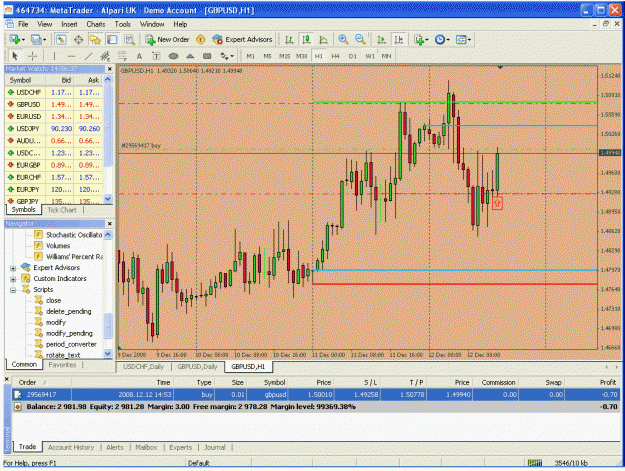Viewport: 625px width, 471px height.
Task: Select the Text Label tool
Action: pos(156,56)
